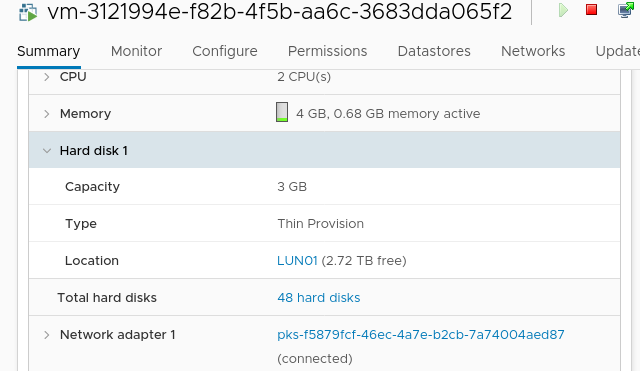
Task: Click the memory usage bar icon
Action: (x=282, y=112)
